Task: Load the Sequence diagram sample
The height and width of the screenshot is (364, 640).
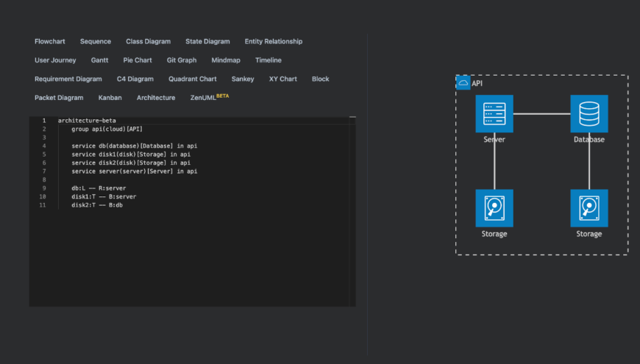Action: [96, 42]
